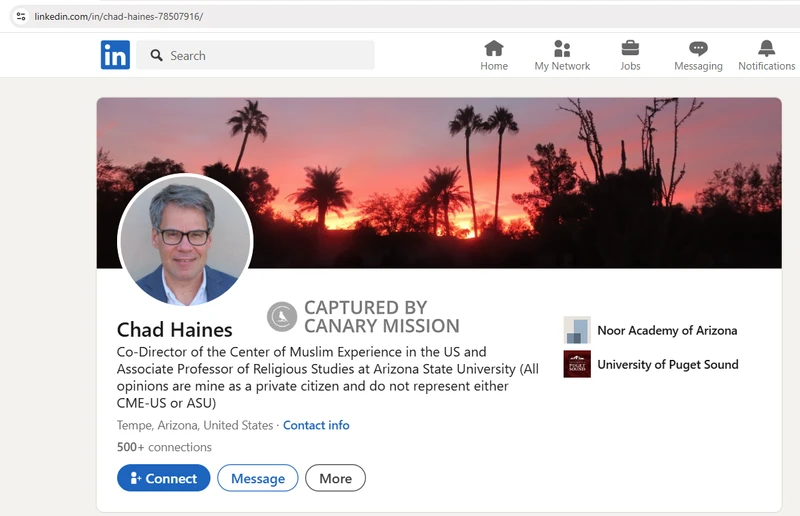The height and width of the screenshot is (516, 800).
Task: Click the sunset banner cover image
Action: pyautogui.click(x=439, y=183)
